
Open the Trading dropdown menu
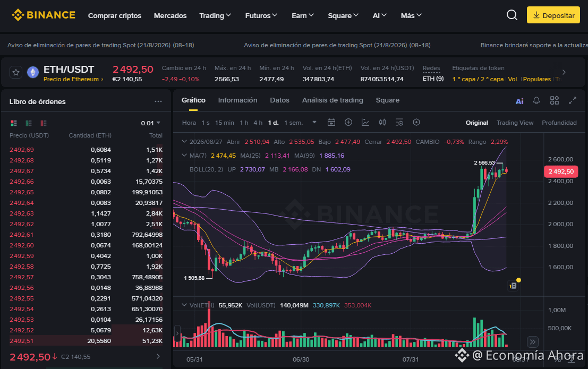pos(215,15)
